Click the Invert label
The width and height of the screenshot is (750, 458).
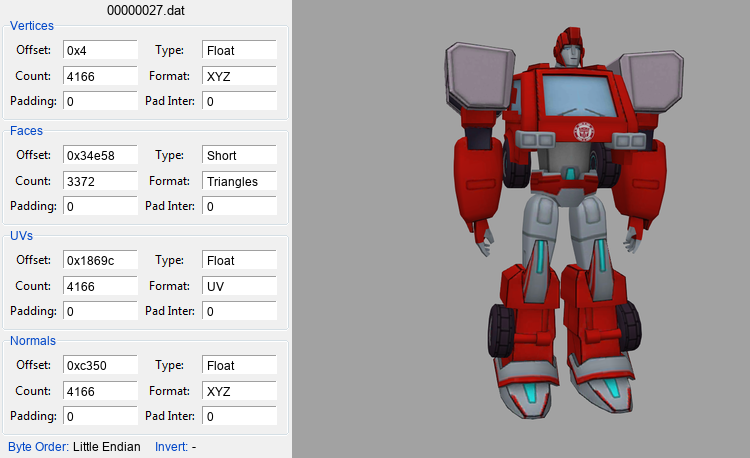tap(171, 447)
